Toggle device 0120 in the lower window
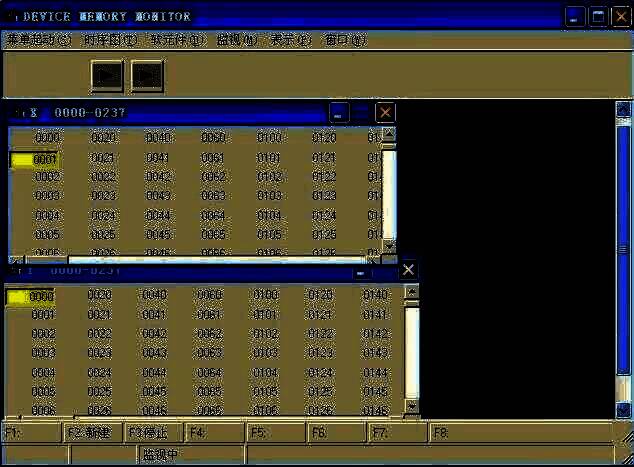The height and width of the screenshot is (467, 634). tap(320, 295)
